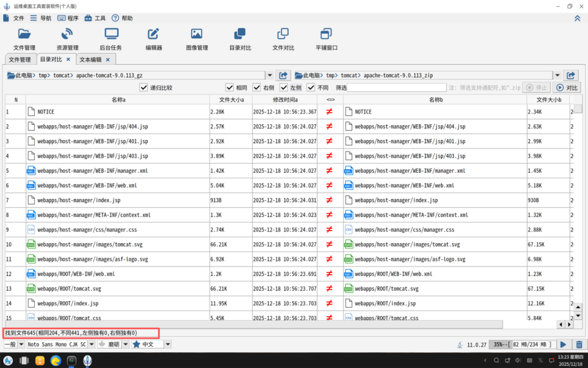Toggle the 不同 filter checkbox
The image size is (588, 368).
pos(310,87)
